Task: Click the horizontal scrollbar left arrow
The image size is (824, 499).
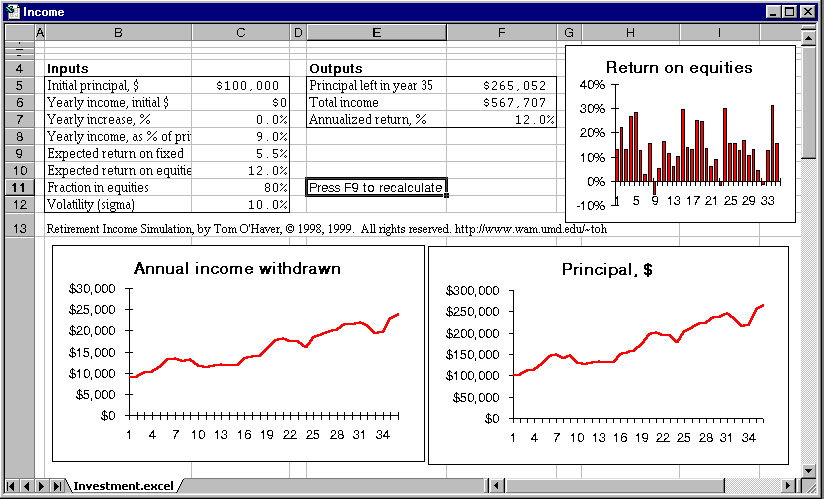Action: pyautogui.click(x=497, y=486)
